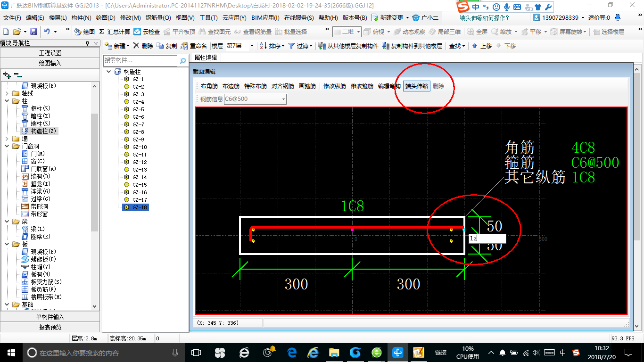Save the project with floppy icon
The width and height of the screenshot is (644, 362).
pos(33,32)
